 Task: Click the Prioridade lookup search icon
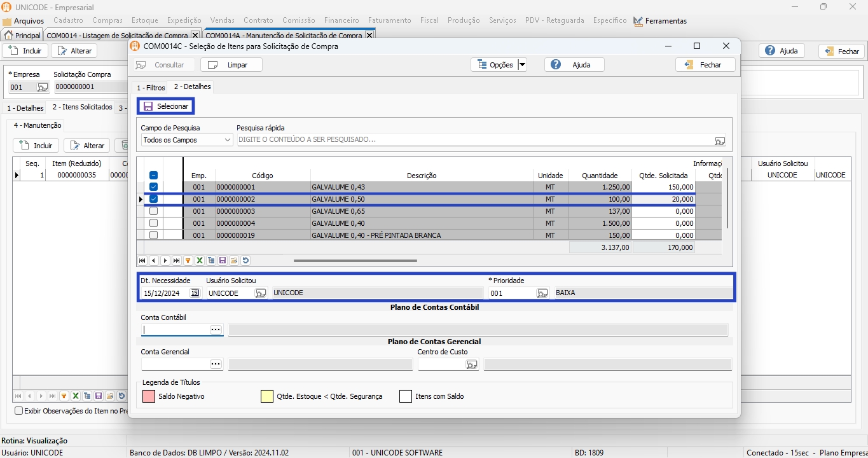click(542, 293)
